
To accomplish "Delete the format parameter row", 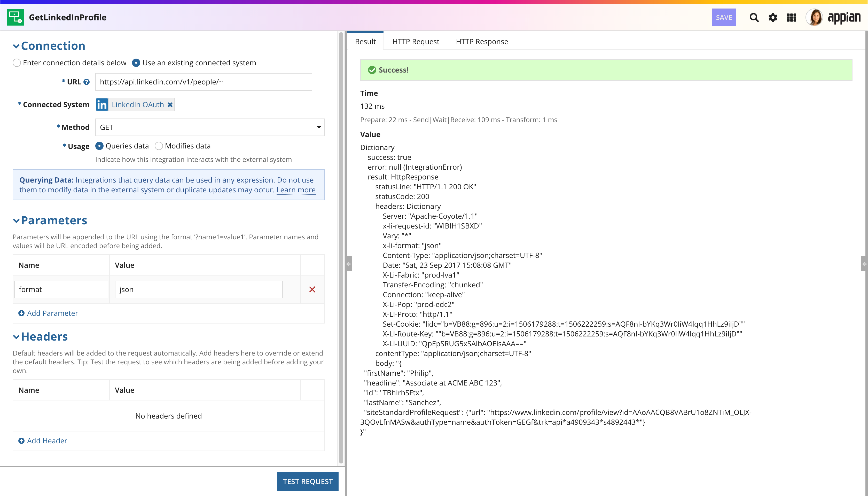I will (x=312, y=289).
